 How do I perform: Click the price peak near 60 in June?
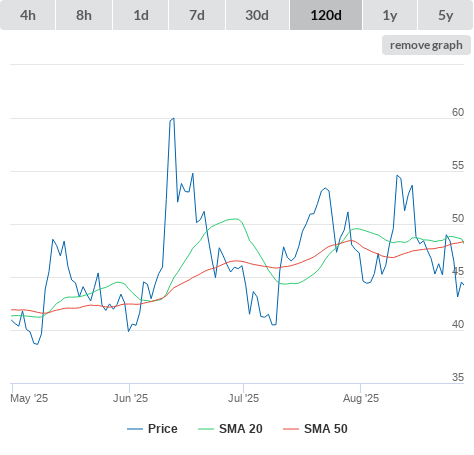click(173, 119)
